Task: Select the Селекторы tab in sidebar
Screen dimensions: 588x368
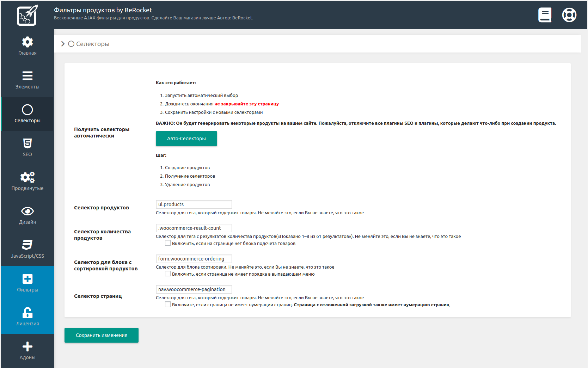Action: pos(27,114)
